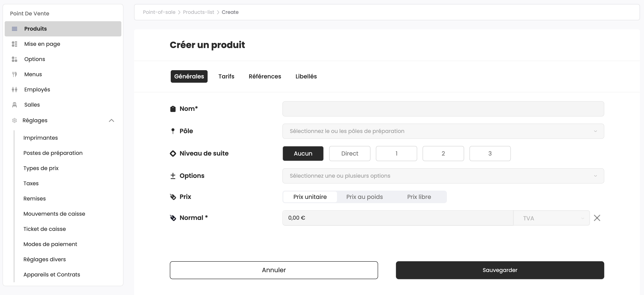The image size is (644, 295).
Task: Click the Employés people icon
Action: (x=15, y=89)
